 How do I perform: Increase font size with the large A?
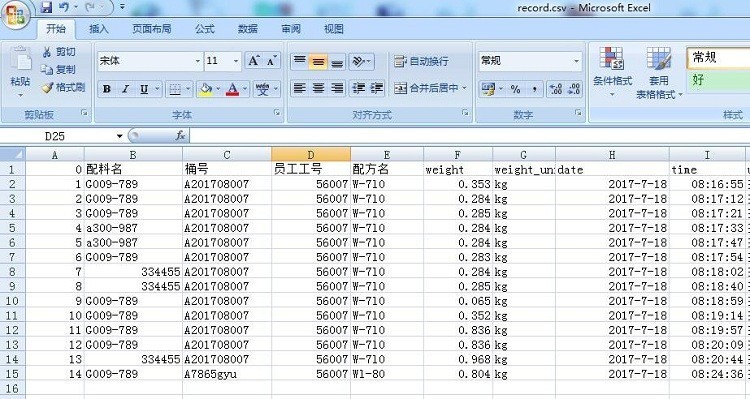click(x=254, y=61)
